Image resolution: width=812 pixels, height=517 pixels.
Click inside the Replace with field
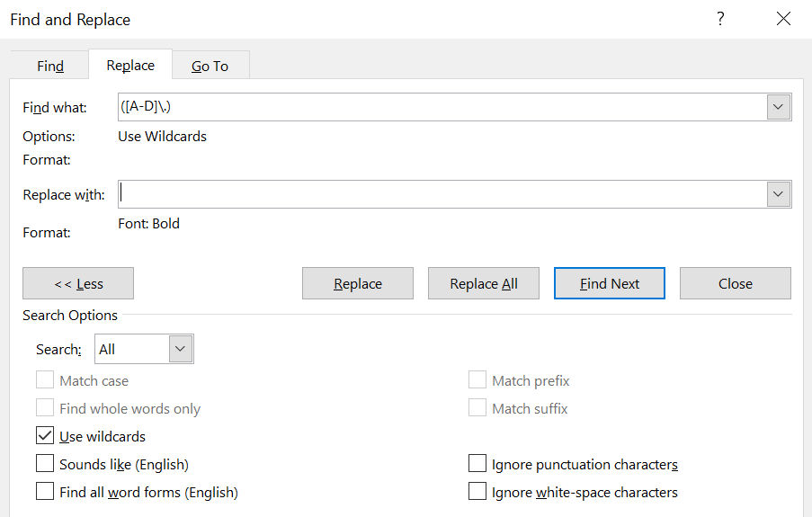[442, 194]
